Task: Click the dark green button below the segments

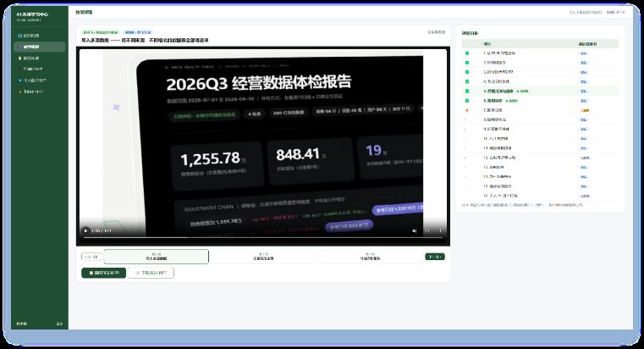Action: coord(103,273)
